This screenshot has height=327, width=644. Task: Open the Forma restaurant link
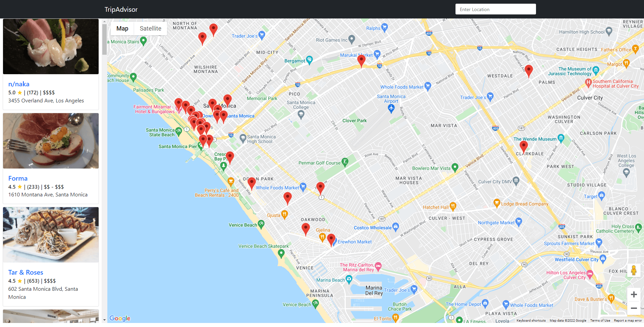pos(18,178)
